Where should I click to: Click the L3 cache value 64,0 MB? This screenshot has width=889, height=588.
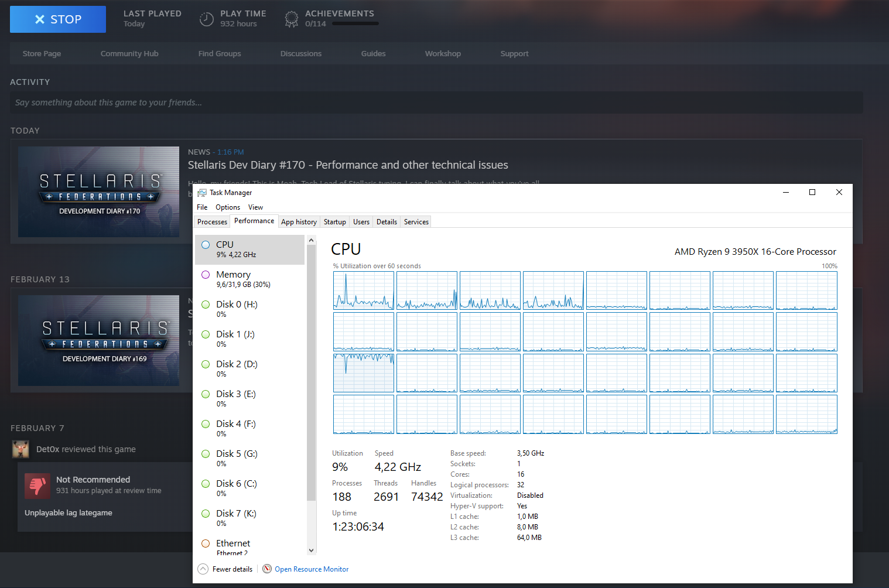point(529,538)
